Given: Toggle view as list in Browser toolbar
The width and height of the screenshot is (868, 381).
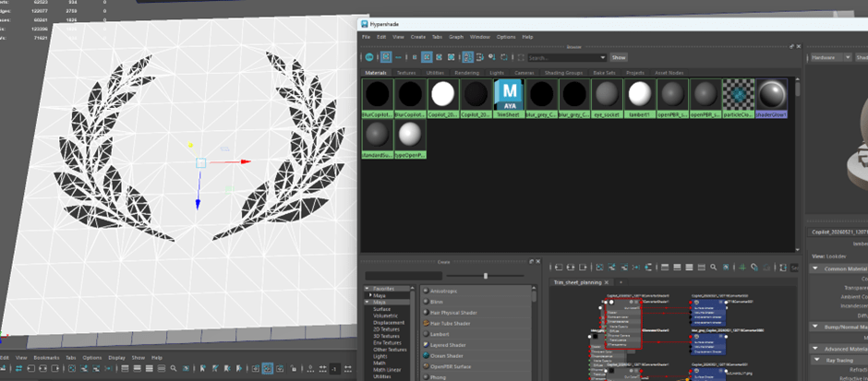Looking at the screenshot, I should point(398,57).
